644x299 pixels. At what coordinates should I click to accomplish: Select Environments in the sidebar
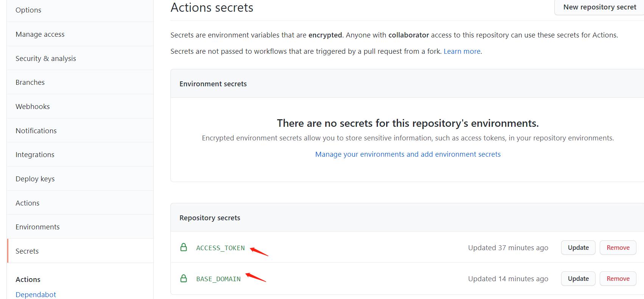(37, 227)
